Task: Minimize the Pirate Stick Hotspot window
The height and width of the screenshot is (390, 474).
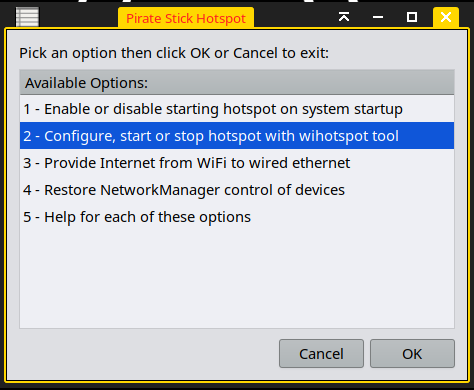Action: click(378, 17)
